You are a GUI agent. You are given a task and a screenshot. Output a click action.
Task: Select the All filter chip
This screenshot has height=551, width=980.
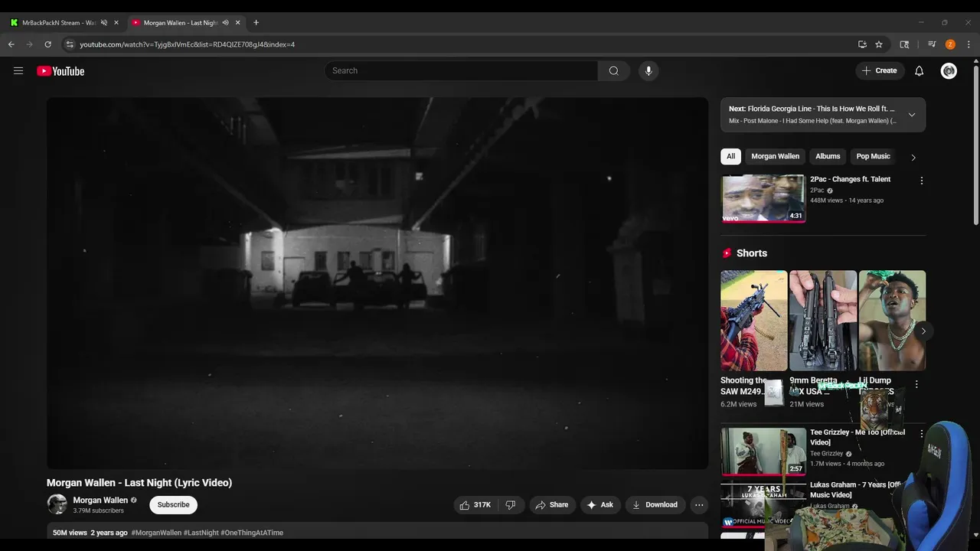pos(730,156)
